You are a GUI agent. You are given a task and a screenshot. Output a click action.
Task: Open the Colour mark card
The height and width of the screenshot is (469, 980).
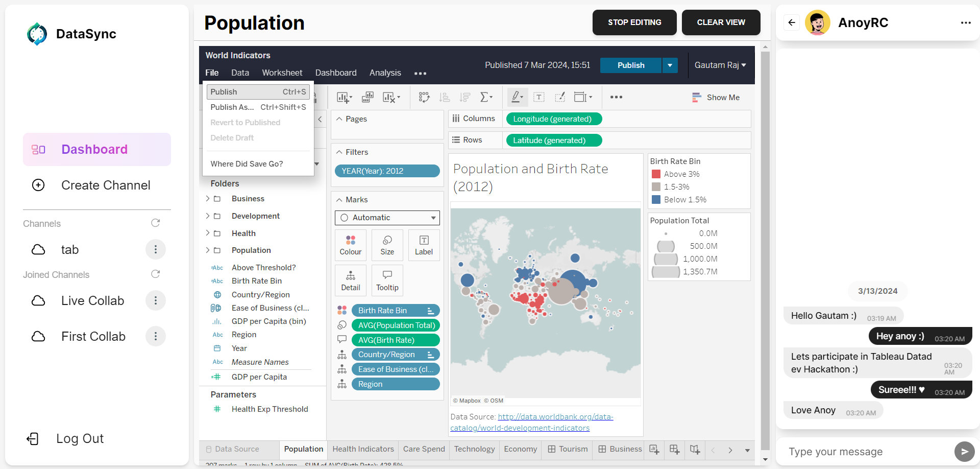[351, 245]
